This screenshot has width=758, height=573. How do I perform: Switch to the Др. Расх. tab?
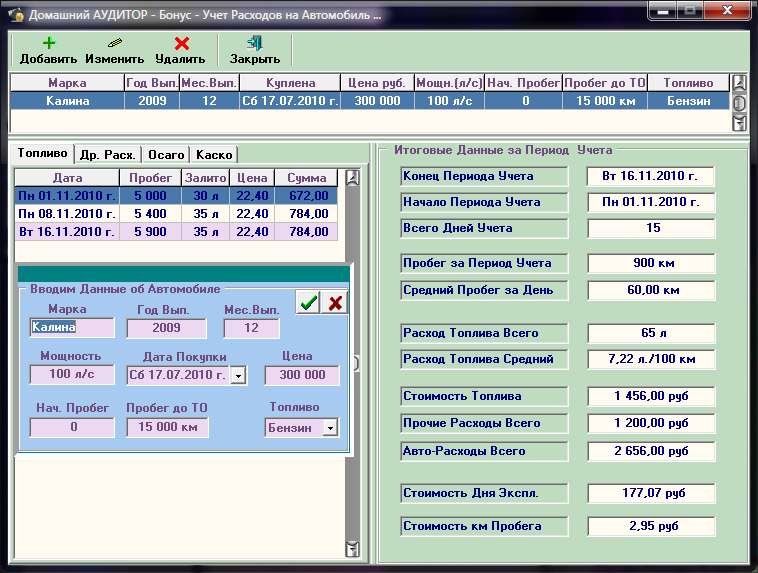point(108,155)
